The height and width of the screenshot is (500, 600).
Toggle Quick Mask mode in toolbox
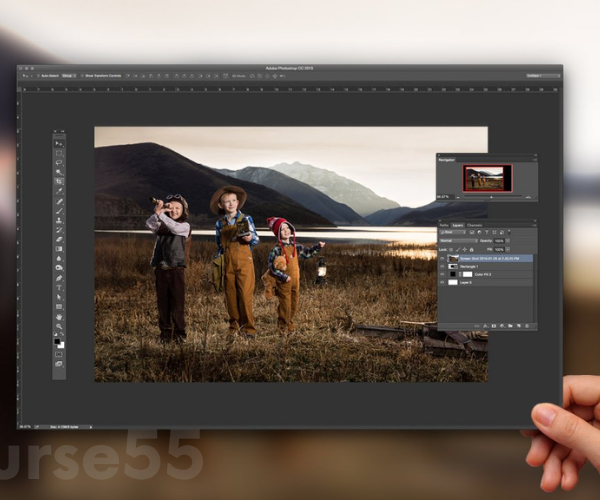click(59, 355)
